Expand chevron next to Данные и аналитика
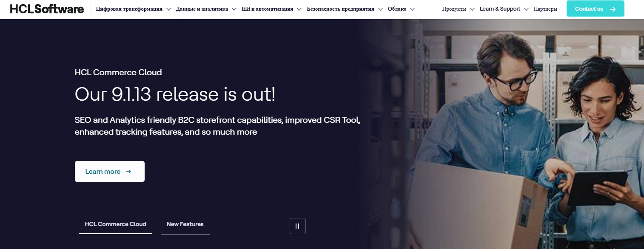 coord(234,9)
